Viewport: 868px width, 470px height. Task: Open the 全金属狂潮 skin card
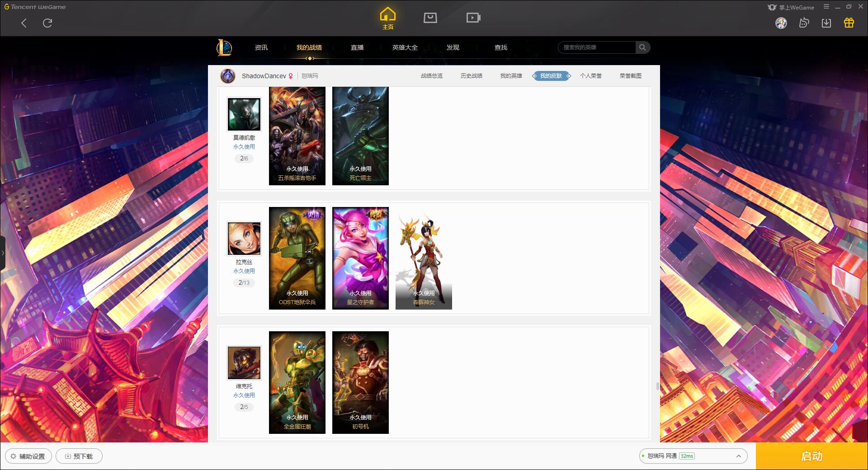(297, 382)
